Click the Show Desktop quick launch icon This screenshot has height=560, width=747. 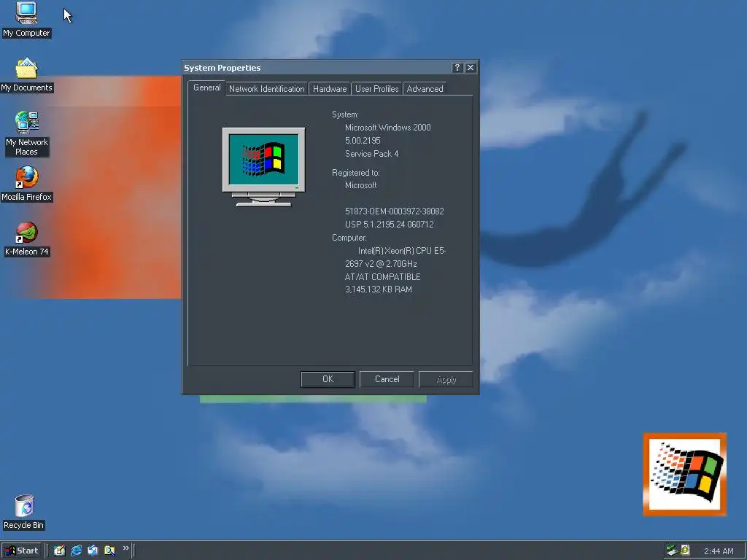[x=59, y=550]
